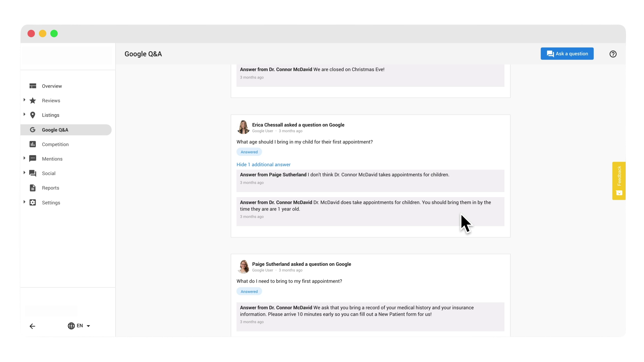The height and width of the screenshot is (362, 644).
Task: Click the help icon in top right
Action: pyautogui.click(x=613, y=54)
